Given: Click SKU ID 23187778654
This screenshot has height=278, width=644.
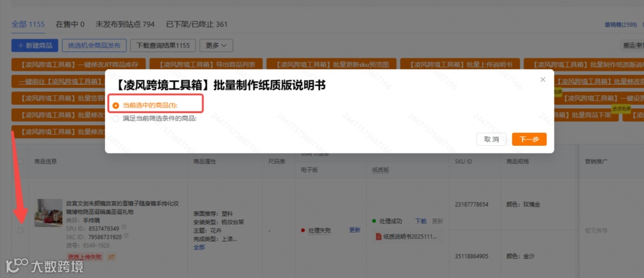Looking at the screenshot, I should [472, 204].
